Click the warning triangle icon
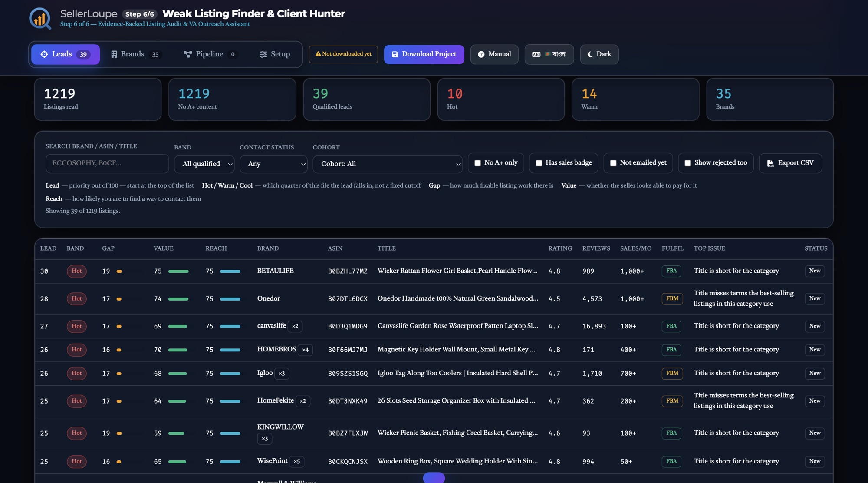This screenshot has width=868, height=483. click(318, 54)
